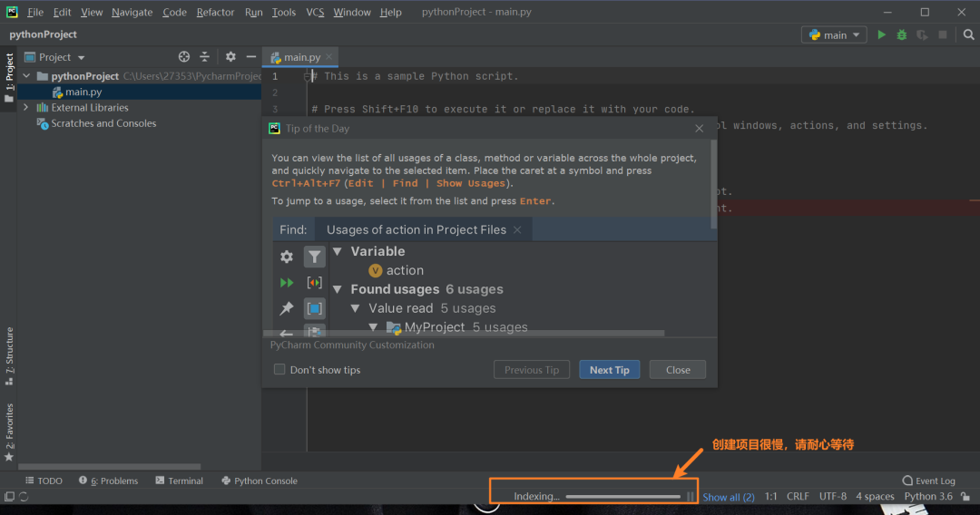Open the Terminal tool window
This screenshot has height=515, width=980.
(x=179, y=481)
